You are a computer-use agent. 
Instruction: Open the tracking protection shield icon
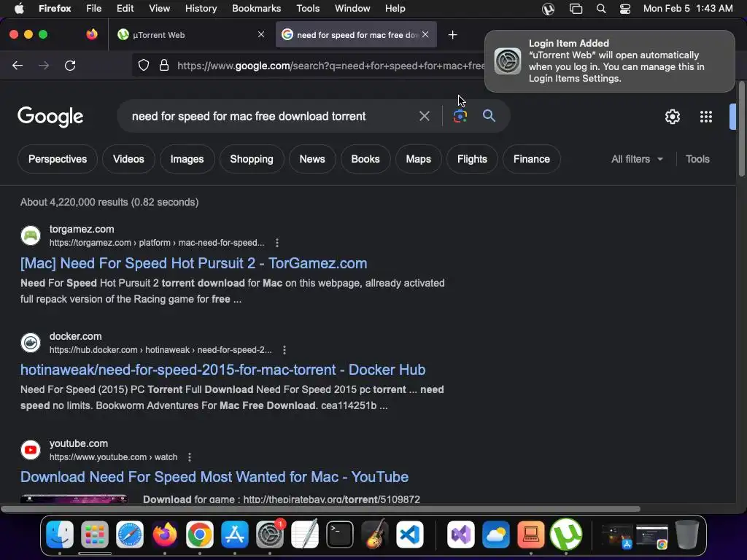[x=144, y=65]
